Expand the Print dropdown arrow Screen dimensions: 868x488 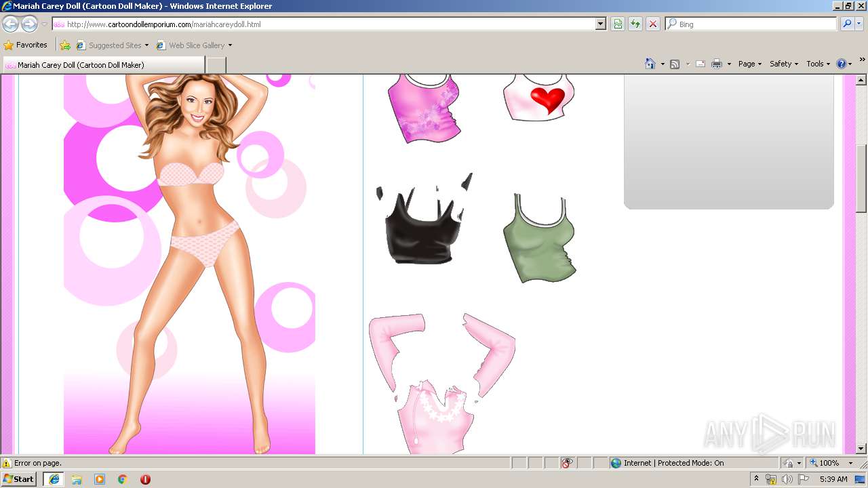click(729, 64)
